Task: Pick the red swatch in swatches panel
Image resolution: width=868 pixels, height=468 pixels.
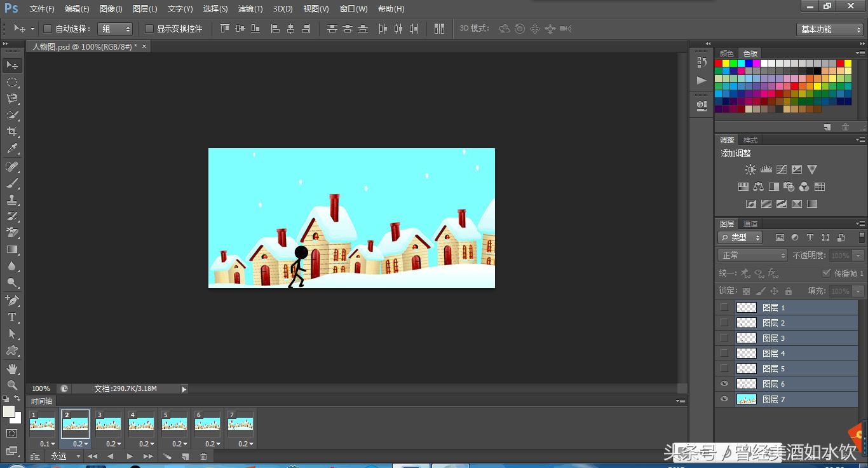Action: 719,63
